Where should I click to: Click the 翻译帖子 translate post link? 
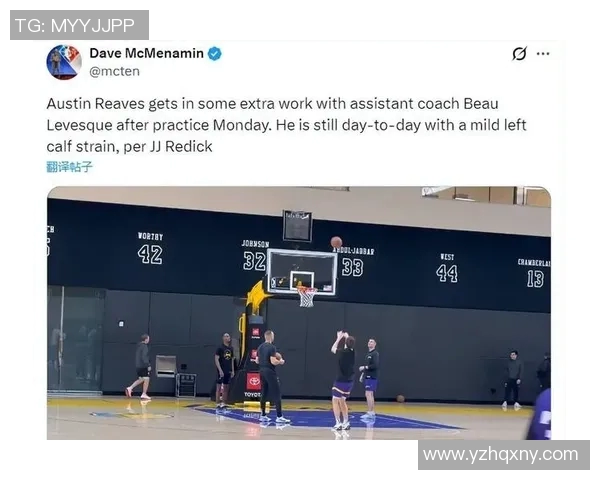click(69, 167)
